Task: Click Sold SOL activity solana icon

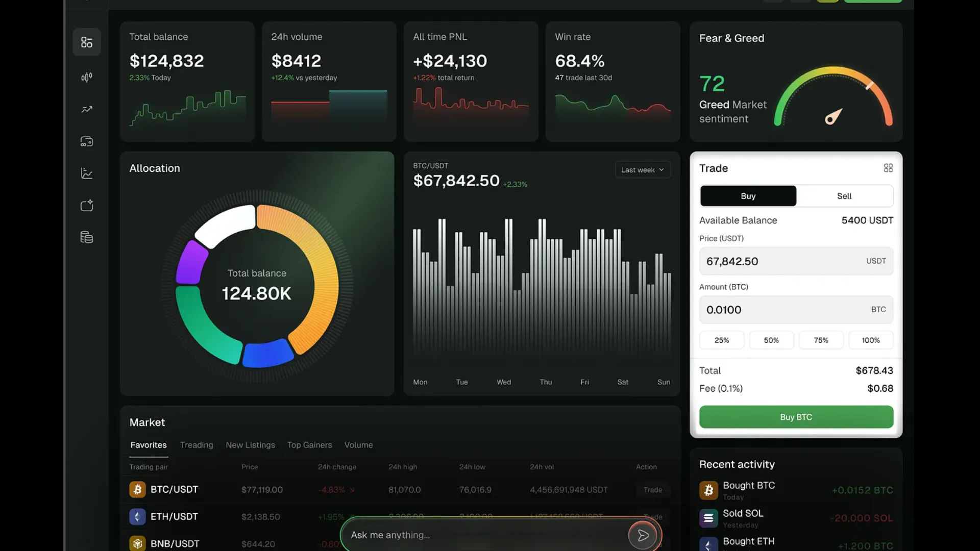Action: point(708,518)
